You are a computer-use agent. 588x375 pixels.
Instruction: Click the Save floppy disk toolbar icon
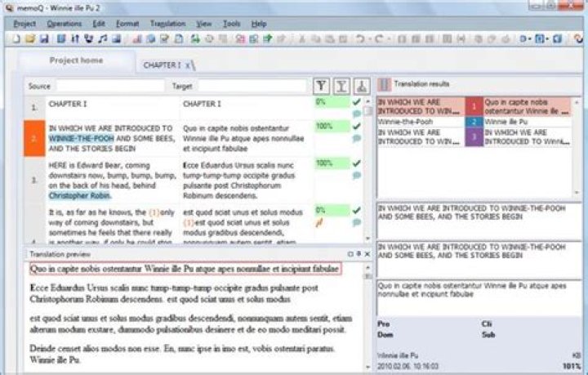tap(44, 38)
